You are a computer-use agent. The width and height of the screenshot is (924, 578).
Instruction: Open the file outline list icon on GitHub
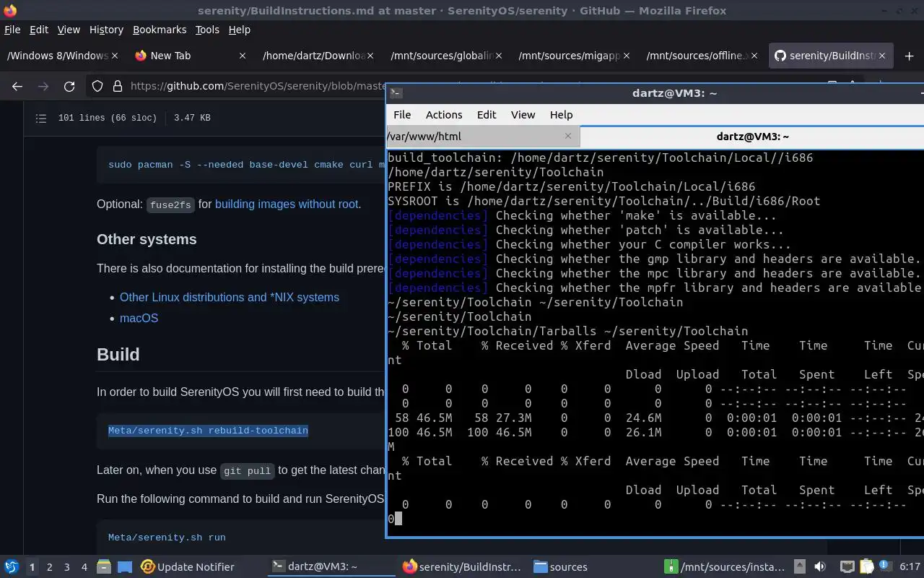[41, 118]
